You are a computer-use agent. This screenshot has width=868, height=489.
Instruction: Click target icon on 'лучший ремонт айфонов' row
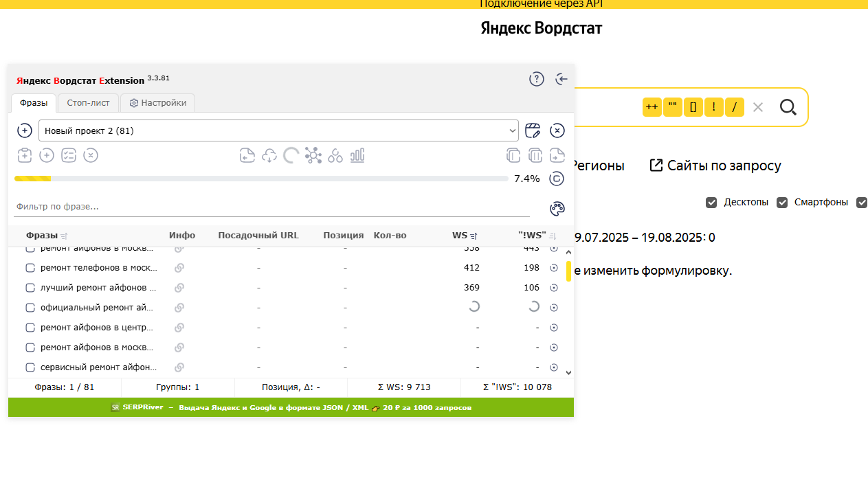(x=554, y=288)
